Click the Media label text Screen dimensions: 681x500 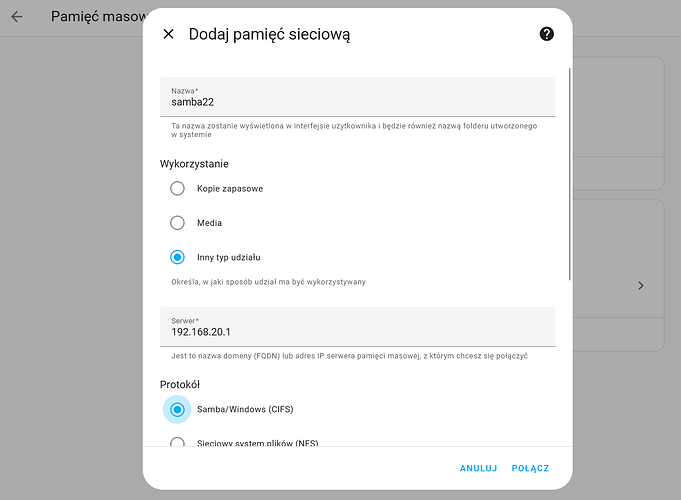point(209,223)
